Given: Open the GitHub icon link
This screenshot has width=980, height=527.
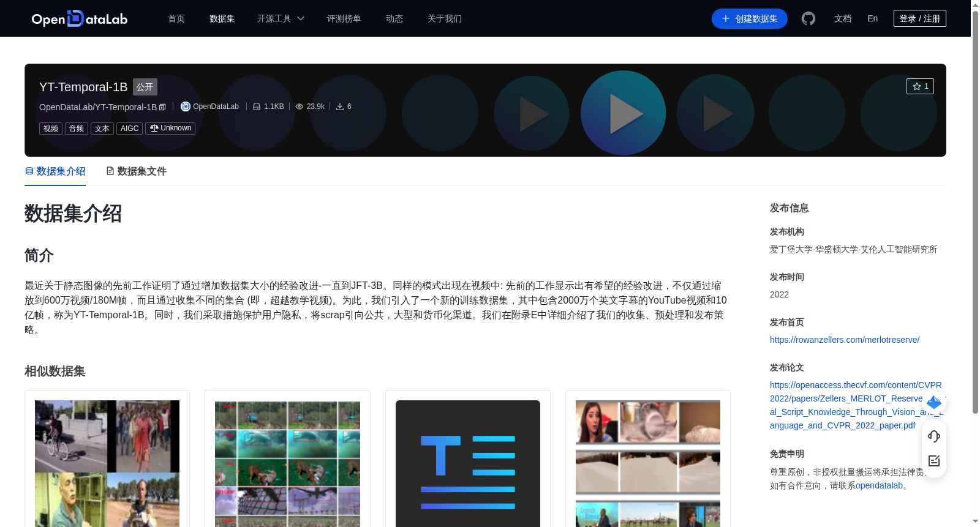Looking at the screenshot, I should (x=809, y=18).
